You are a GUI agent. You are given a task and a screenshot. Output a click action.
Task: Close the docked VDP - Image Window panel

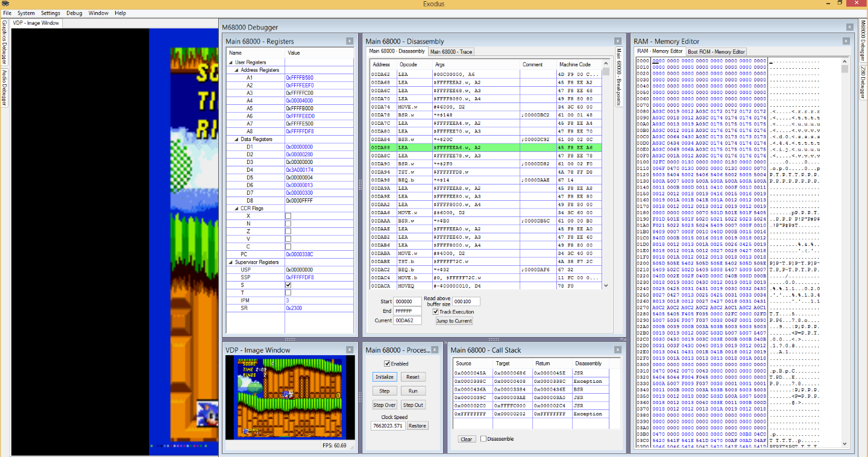(x=350, y=350)
